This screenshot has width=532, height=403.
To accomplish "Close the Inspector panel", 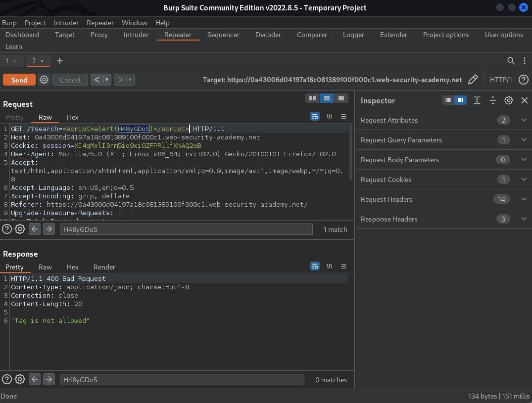I will pos(524,100).
